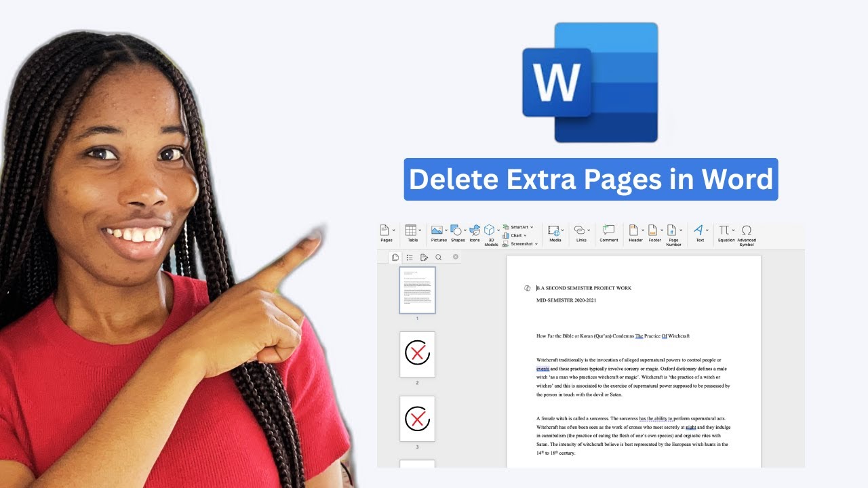This screenshot has width=868, height=488.
Task: Click the underlined word 'night'
Action: point(691,428)
